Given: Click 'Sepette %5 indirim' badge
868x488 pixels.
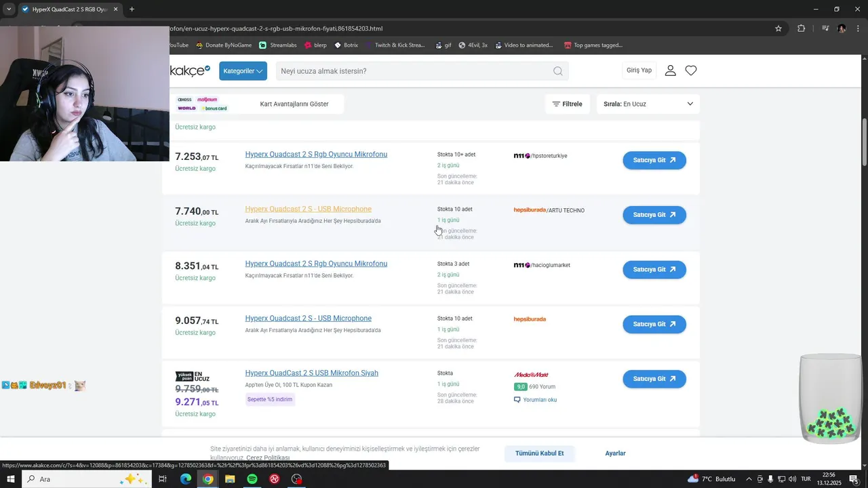Looking at the screenshot, I should tap(270, 399).
